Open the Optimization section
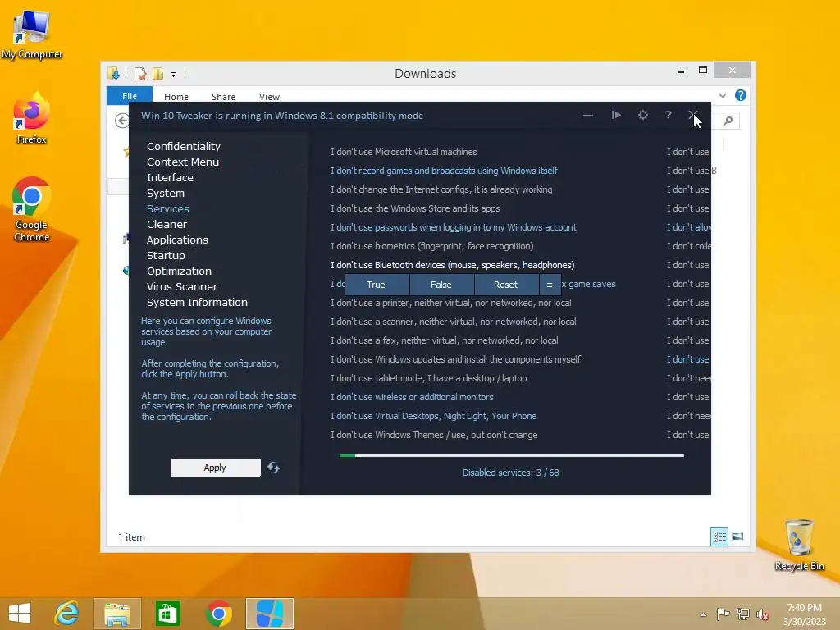 pyautogui.click(x=179, y=271)
